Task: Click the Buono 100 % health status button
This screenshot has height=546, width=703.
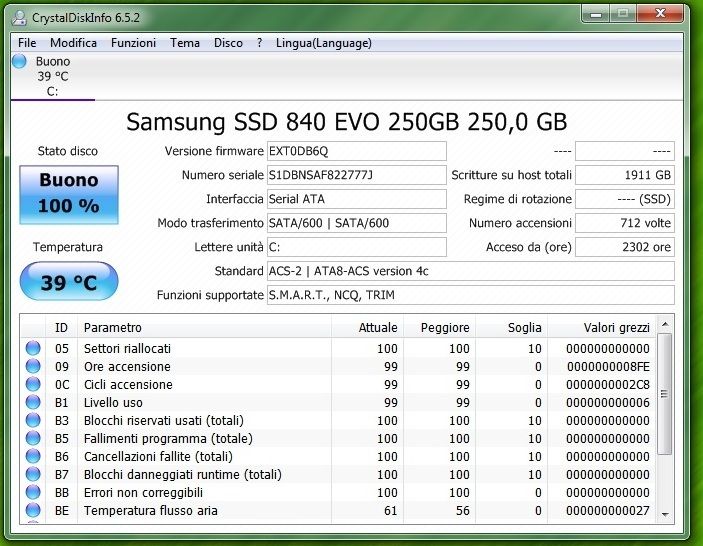Action: pos(69,195)
